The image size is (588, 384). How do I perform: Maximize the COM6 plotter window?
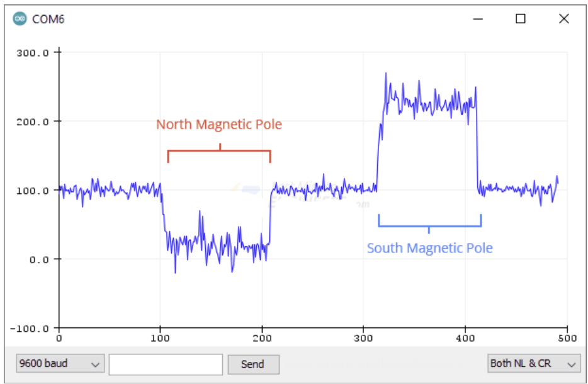pyautogui.click(x=521, y=19)
